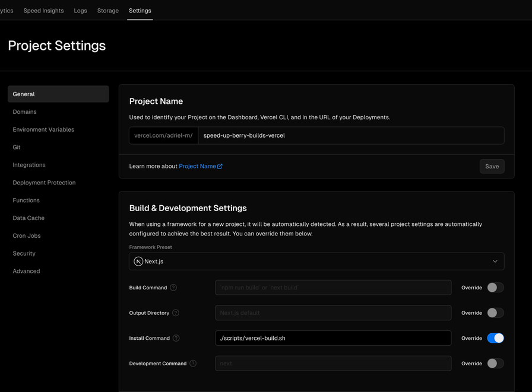Open the Logs tab
This screenshot has width=532, height=392.
coord(80,11)
